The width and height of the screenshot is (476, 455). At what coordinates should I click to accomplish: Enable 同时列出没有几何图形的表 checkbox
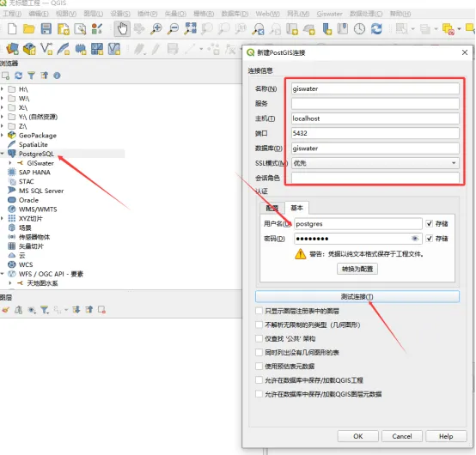coord(259,353)
